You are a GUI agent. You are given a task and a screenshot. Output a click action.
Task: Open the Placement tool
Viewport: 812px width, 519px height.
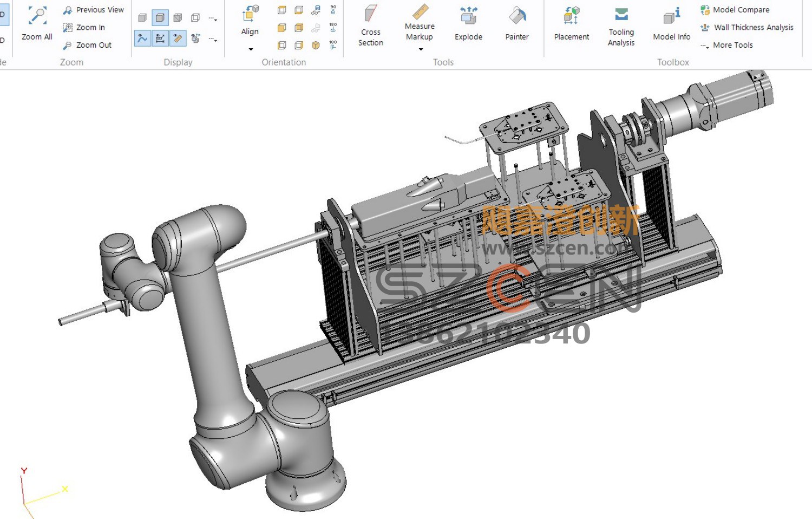(572, 24)
